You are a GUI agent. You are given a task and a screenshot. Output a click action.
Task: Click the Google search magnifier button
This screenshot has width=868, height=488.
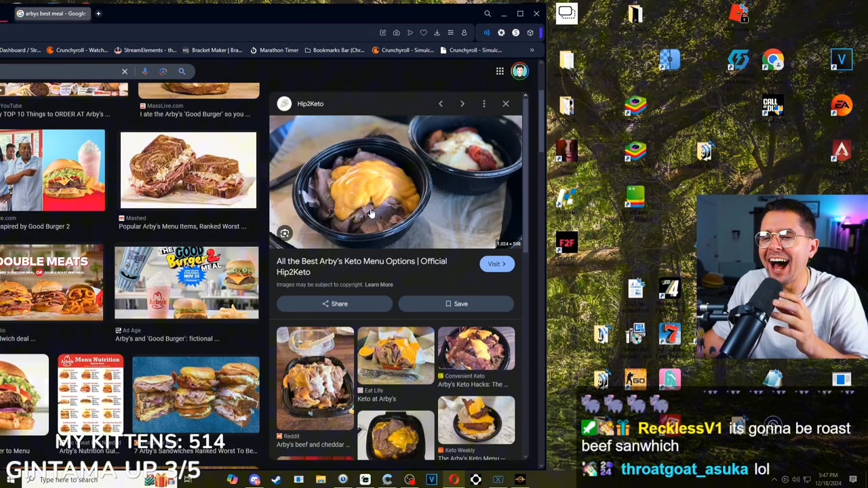tap(182, 71)
